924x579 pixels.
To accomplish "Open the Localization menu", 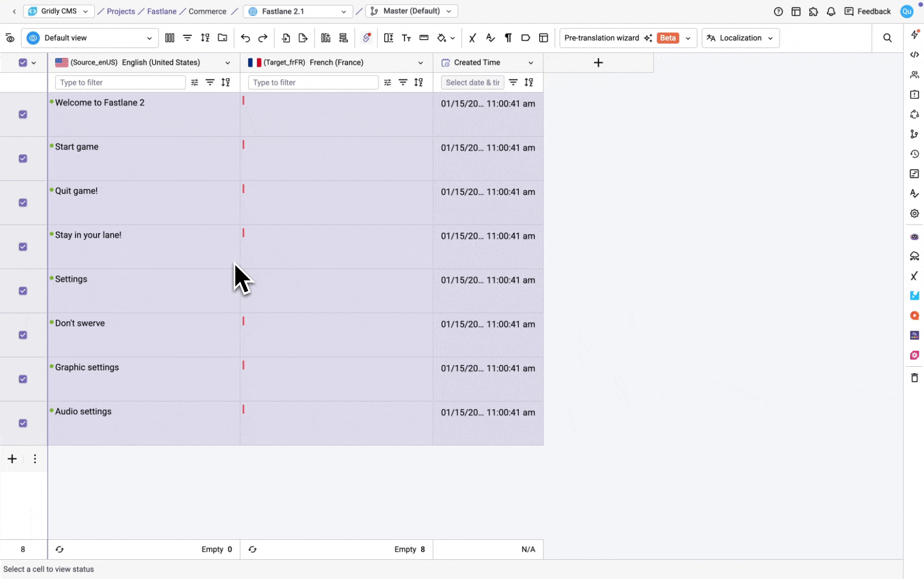I will click(740, 38).
